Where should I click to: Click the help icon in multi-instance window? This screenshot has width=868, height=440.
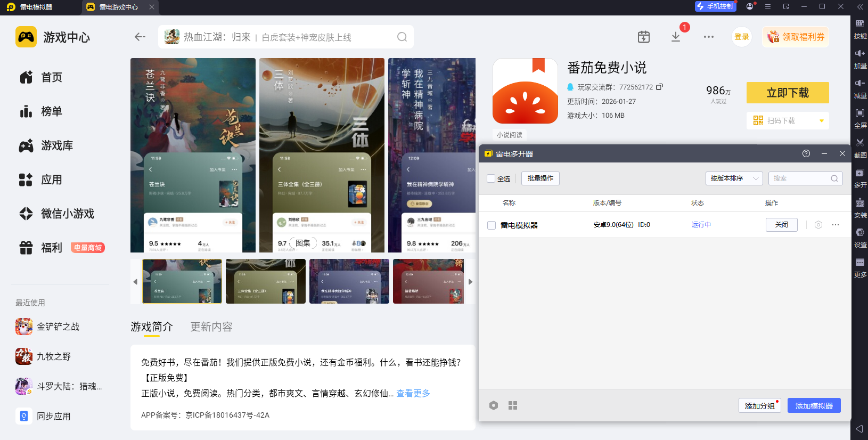coord(806,153)
